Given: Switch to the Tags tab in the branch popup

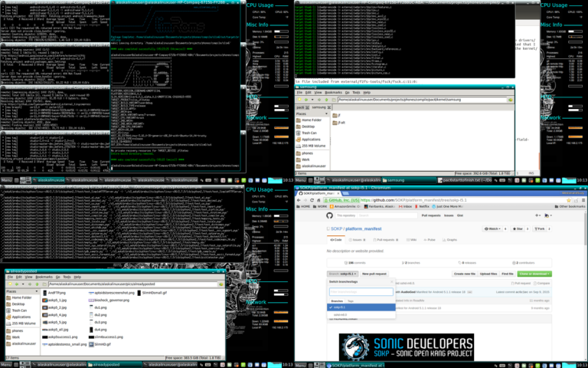Looking at the screenshot, I should (351, 301).
